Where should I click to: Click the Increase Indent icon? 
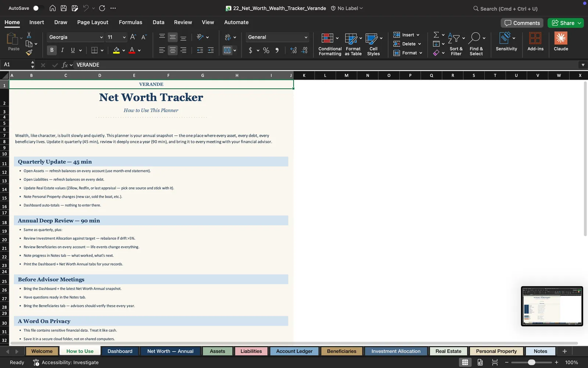pos(211,50)
